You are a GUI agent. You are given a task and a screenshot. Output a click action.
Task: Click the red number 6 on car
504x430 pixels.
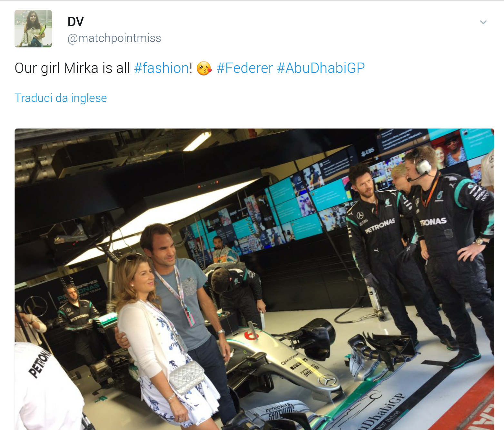(251, 335)
